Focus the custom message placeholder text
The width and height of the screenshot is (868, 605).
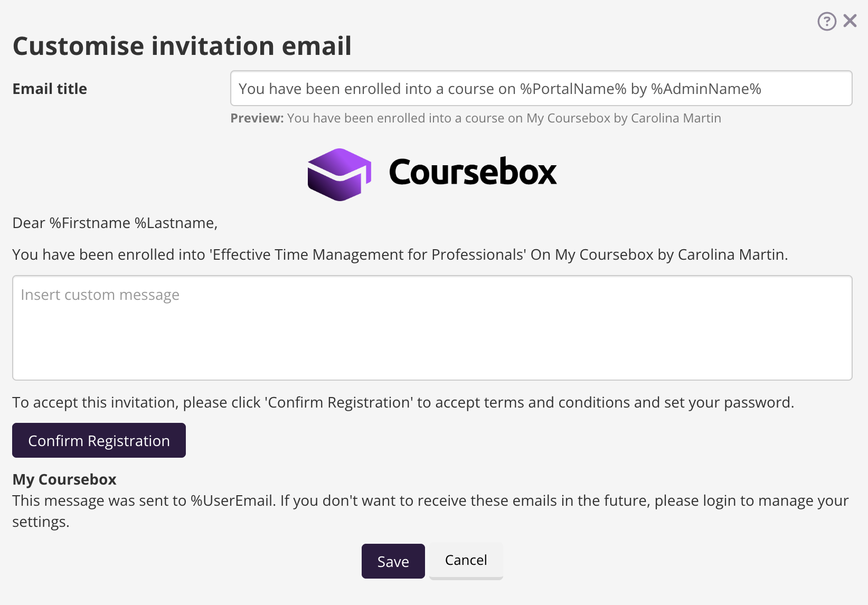pos(100,295)
